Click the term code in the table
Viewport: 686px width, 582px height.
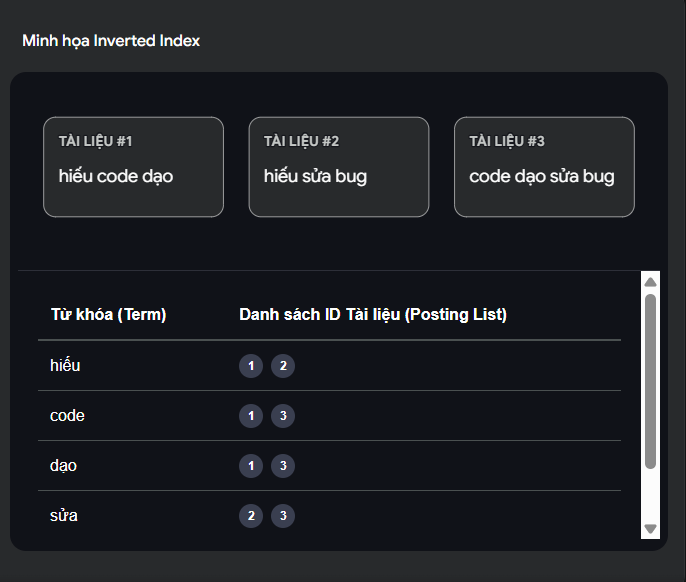pos(67,416)
